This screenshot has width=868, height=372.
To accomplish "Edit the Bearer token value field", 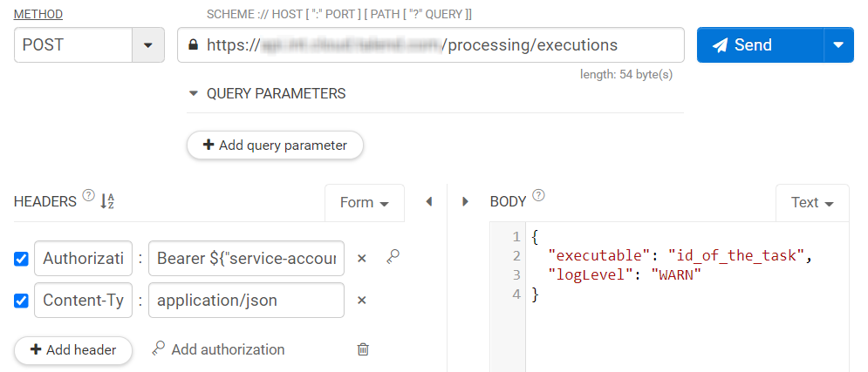I will (x=246, y=258).
